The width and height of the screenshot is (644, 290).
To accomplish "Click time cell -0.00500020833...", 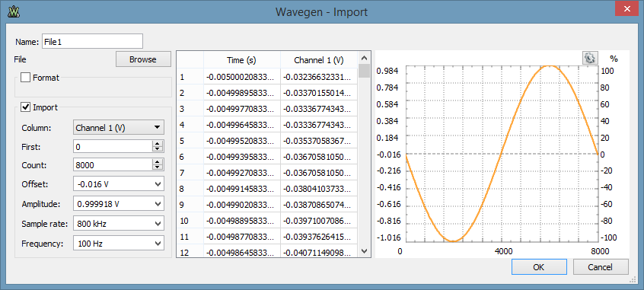I will [242, 77].
